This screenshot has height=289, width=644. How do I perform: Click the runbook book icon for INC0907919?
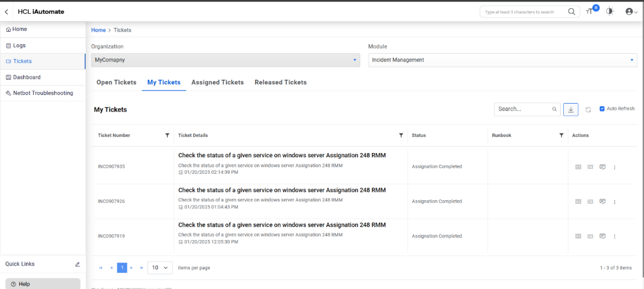click(578, 236)
